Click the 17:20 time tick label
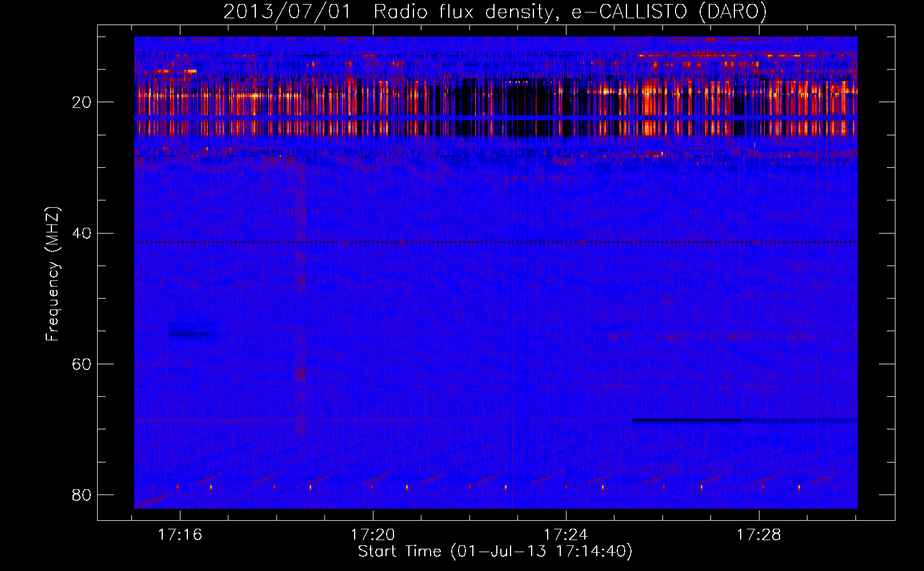 372,534
